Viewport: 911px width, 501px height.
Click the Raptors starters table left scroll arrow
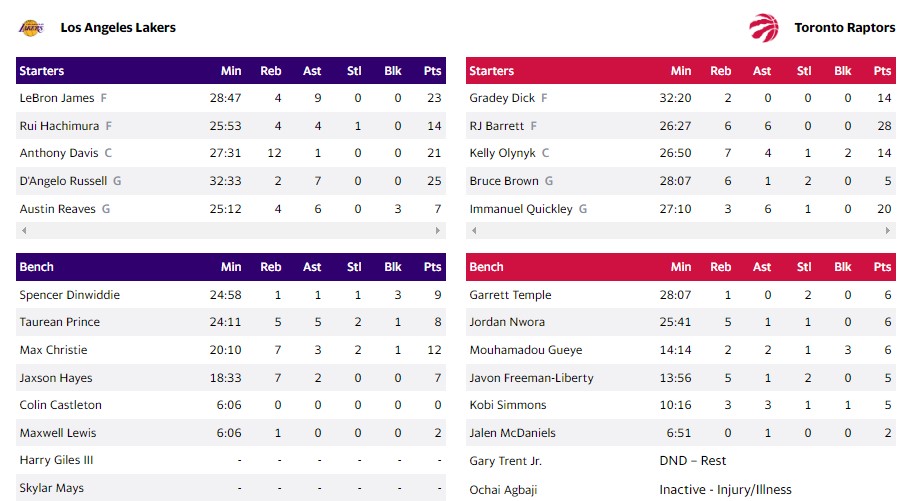472,231
